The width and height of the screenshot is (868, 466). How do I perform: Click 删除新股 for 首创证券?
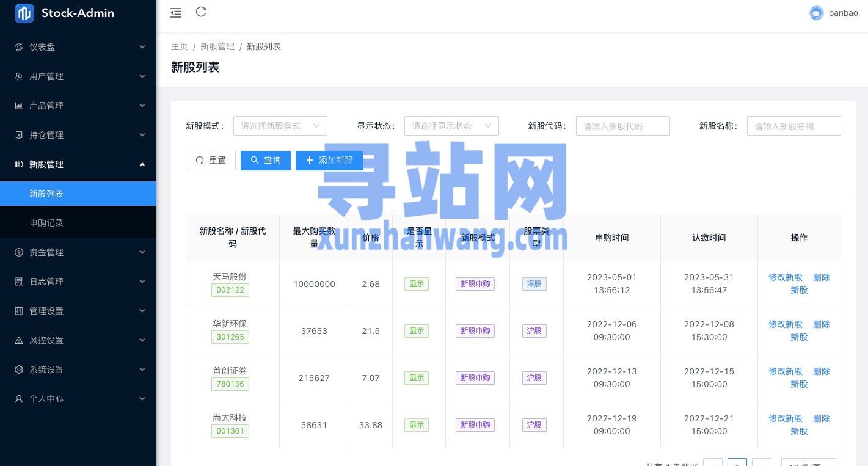coord(810,378)
